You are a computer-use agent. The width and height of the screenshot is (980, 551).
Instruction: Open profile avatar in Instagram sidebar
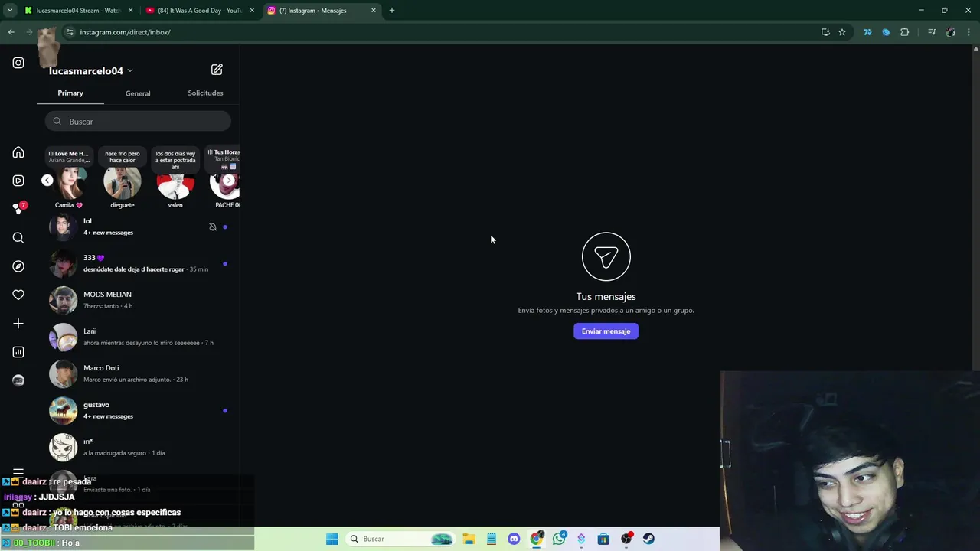tap(18, 380)
